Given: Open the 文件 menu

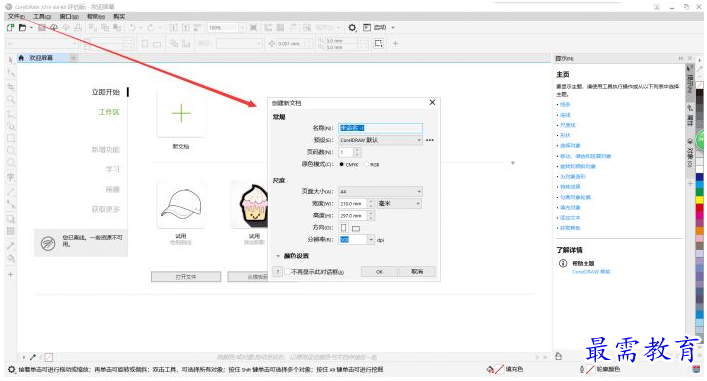Looking at the screenshot, I should [x=16, y=16].
